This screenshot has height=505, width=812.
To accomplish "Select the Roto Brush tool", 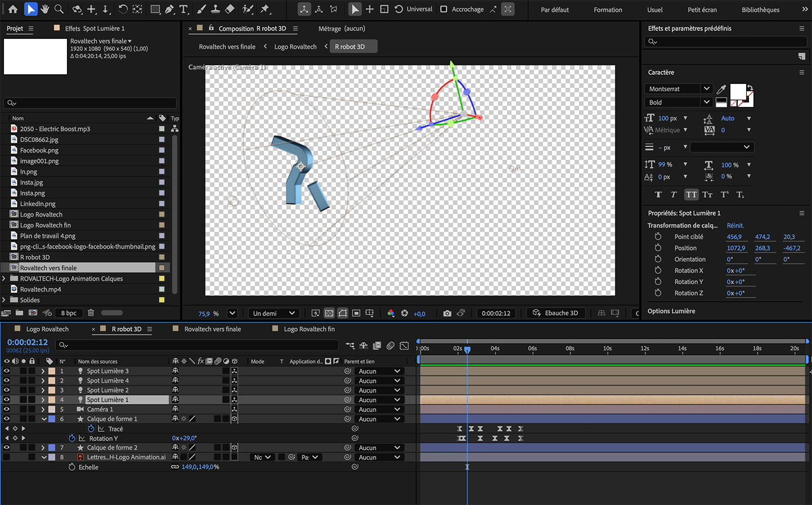I will pos(248,9).
